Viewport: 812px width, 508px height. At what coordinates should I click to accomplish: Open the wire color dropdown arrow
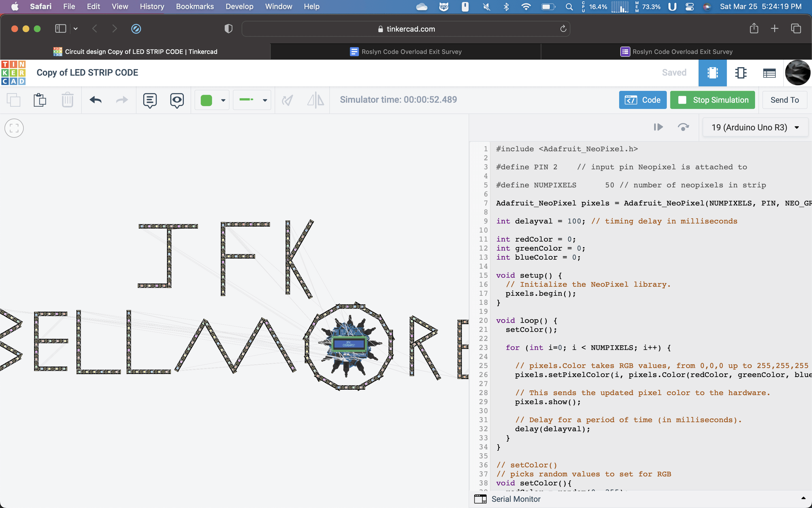point(223,100)
